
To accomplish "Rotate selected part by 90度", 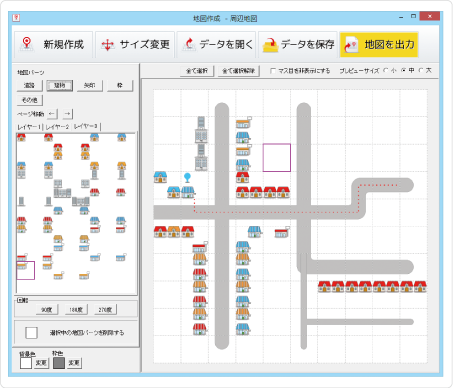I will click(x=47, y=310).
